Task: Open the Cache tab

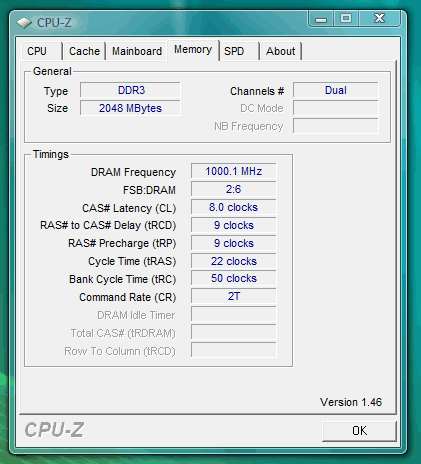Action: (x=84, y=51)
